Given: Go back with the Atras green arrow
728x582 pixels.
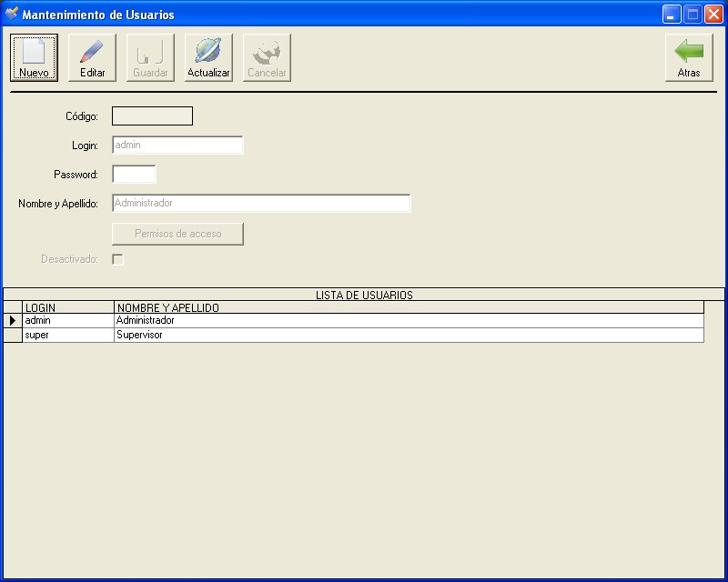Looking at the screenshot, I should point(689,57).
